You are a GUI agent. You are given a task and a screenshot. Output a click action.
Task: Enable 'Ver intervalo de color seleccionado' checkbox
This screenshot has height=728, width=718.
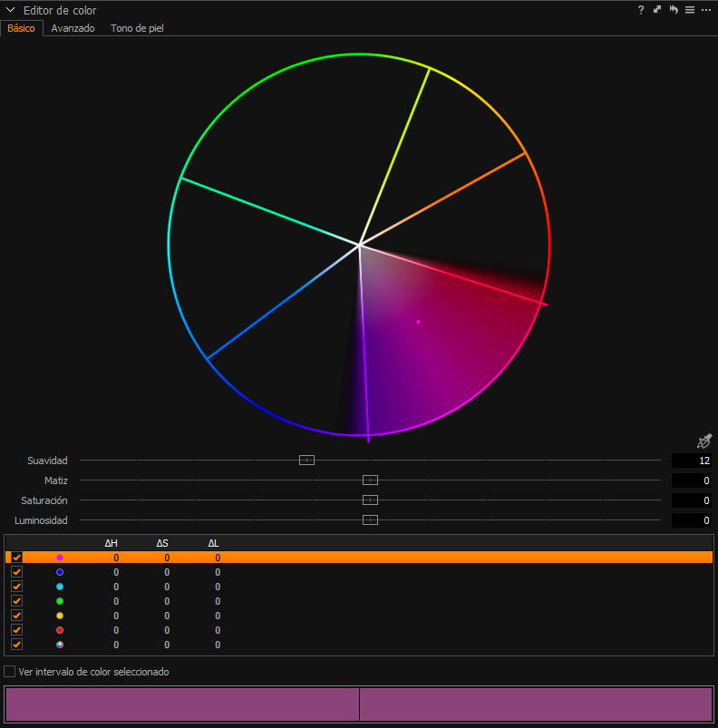10,672
